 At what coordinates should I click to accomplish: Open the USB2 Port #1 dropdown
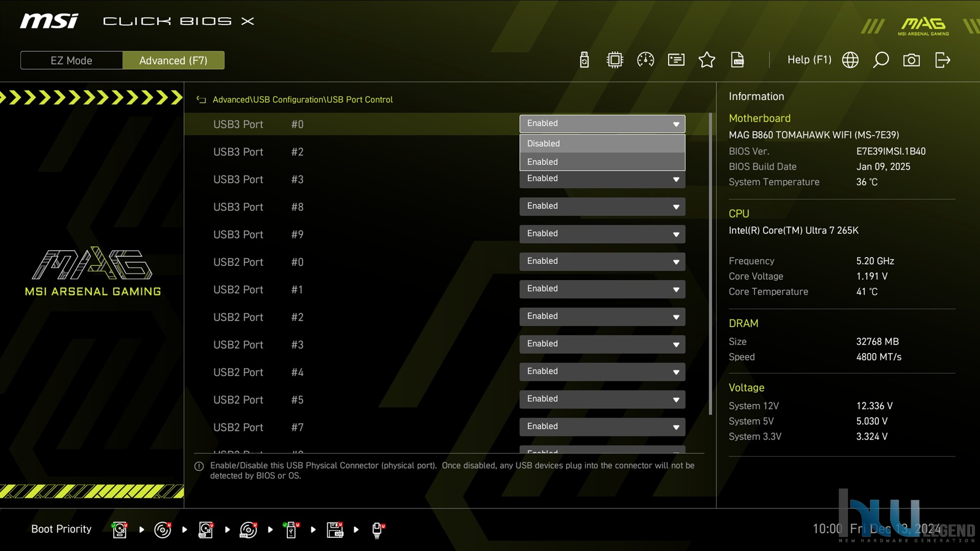602,289
